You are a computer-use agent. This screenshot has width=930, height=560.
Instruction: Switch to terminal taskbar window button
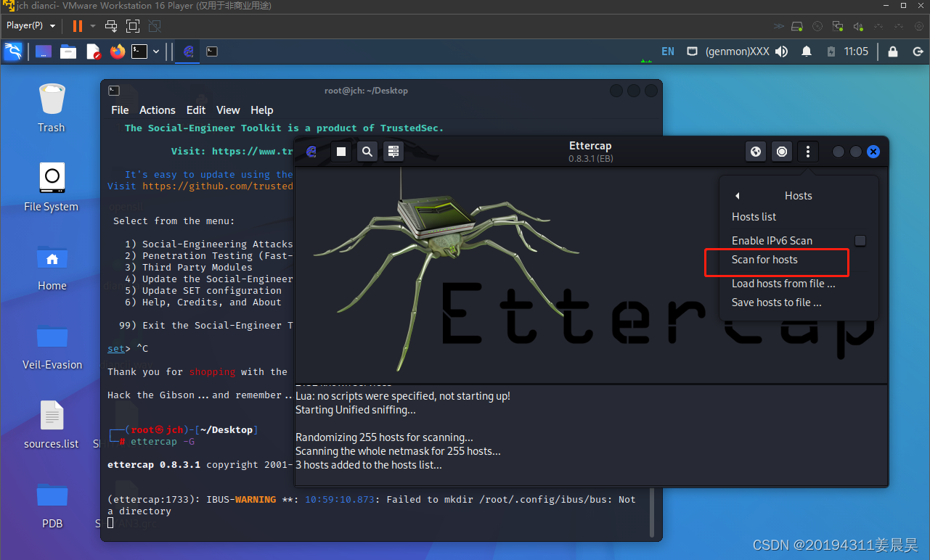(211, 52)
